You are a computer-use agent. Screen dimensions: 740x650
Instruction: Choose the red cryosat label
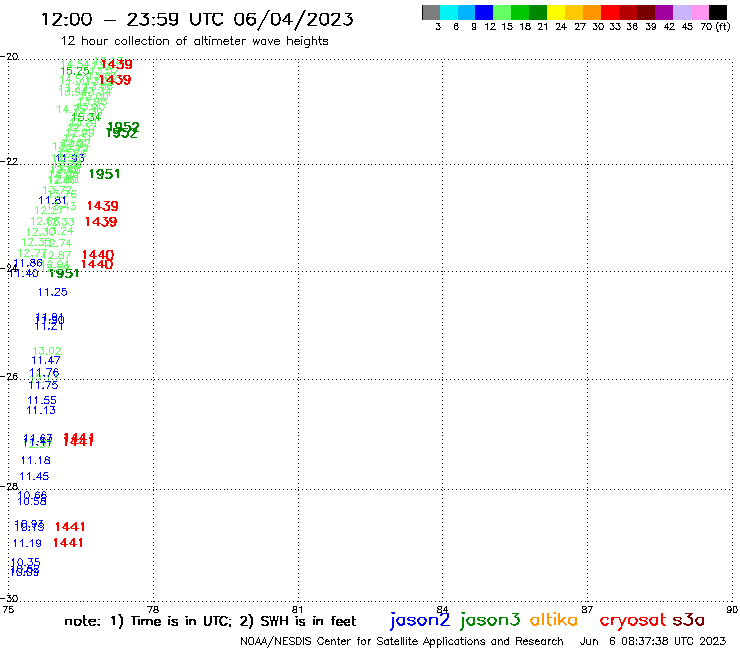pos(632,621)
